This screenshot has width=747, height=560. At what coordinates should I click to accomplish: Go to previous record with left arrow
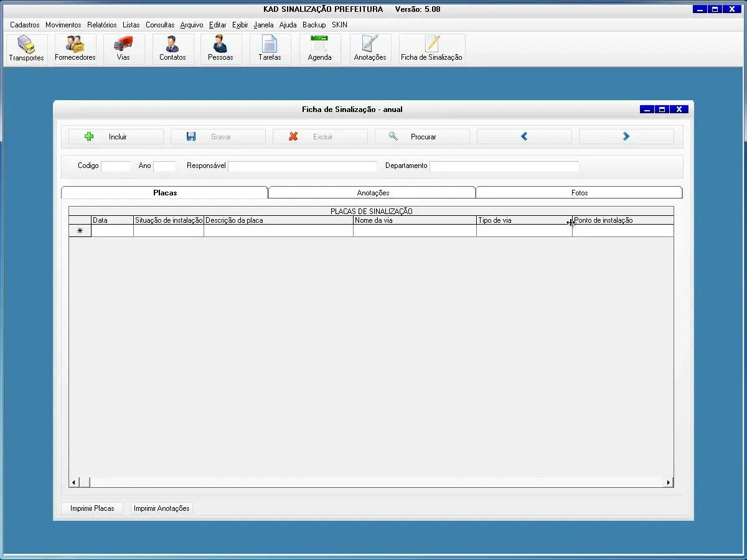[524, 137]
